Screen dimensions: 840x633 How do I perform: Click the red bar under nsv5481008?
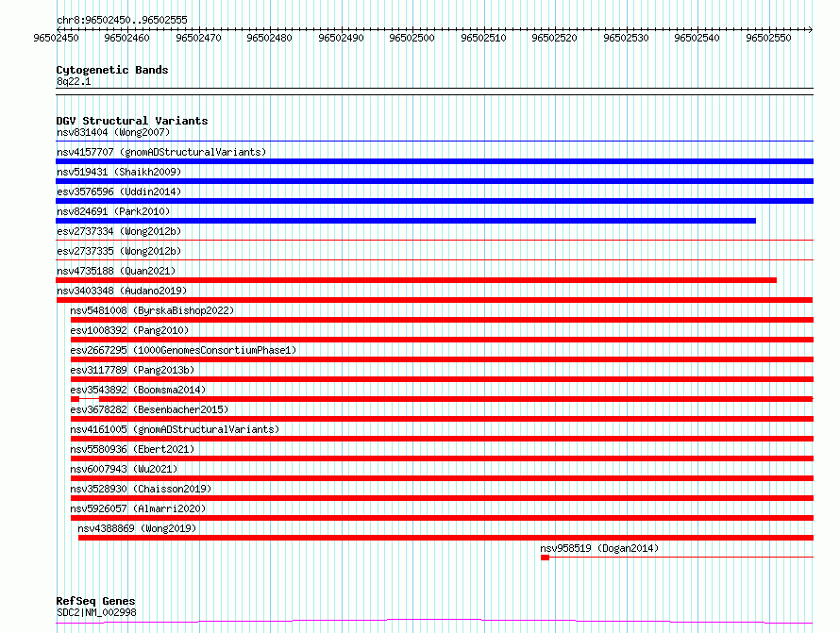click(x=442, y=320)
